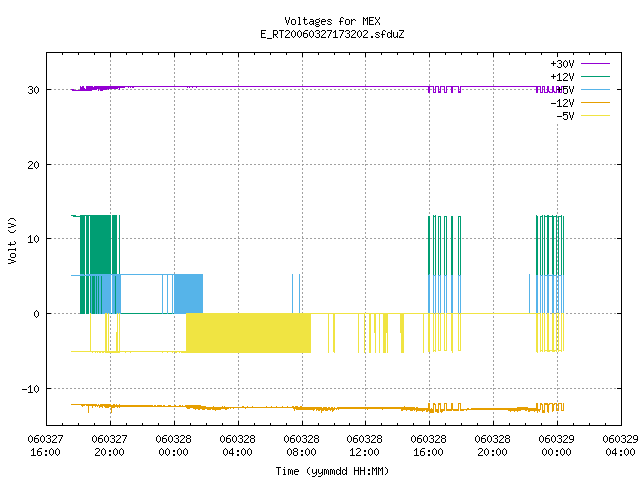Click the x-axis tick 060327 20:00
The height and width of the screenshot is (480, 640).
pos(109,446)
